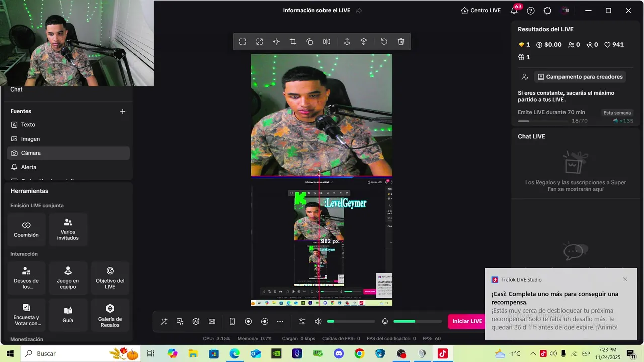Share Información sobre el LIVE arrow icon

click(359, 11)
